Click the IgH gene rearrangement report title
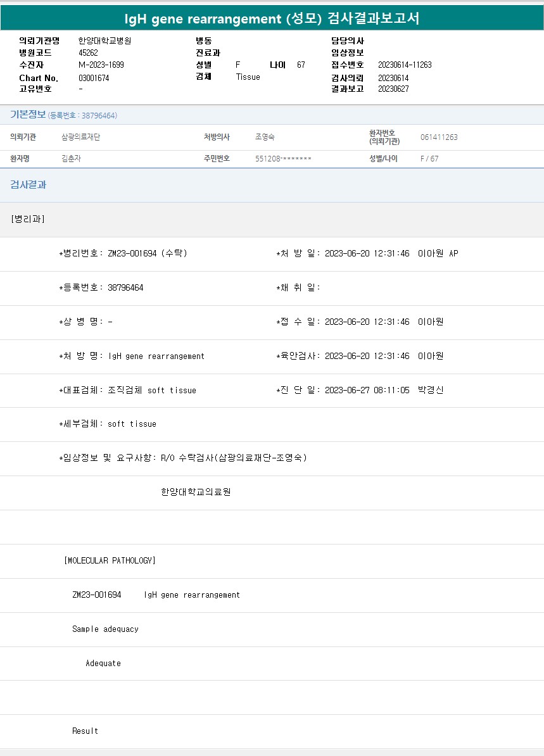Image resolution: width=544 pixels, height=756 pixels. [x=272, y=19]
